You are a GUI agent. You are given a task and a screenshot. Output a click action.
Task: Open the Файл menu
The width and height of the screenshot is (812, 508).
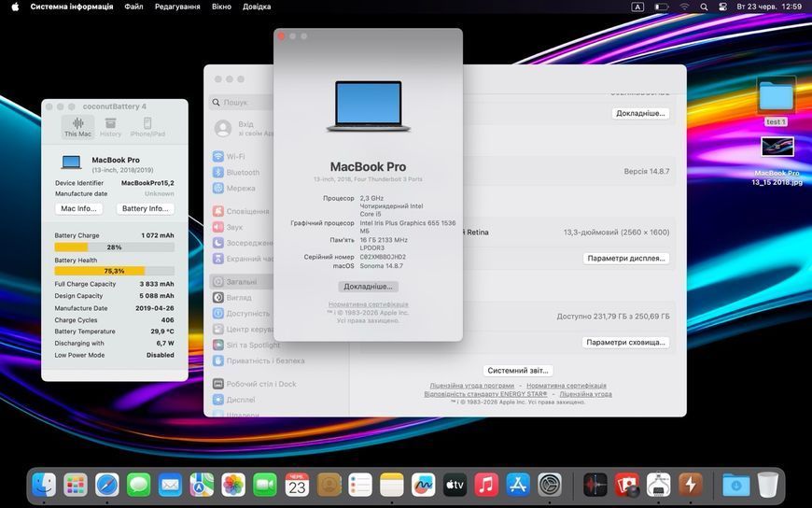pyautogui.click(x=133, y=7)
